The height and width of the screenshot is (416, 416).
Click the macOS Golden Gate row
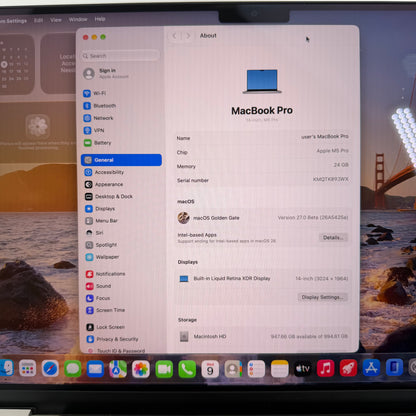tap(263, 218)
